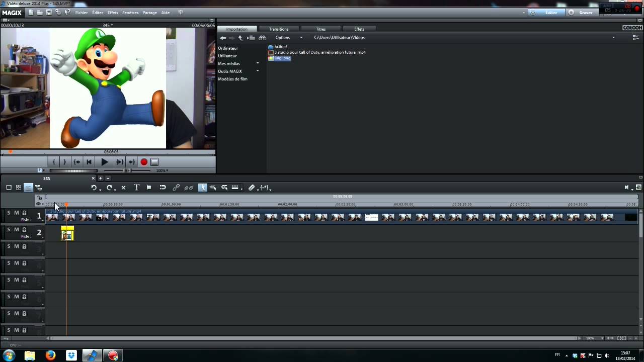The height and width of the screenshot is (362, 644).
Task: Select the yellow image clip on track 2
Action: point(67,233)
